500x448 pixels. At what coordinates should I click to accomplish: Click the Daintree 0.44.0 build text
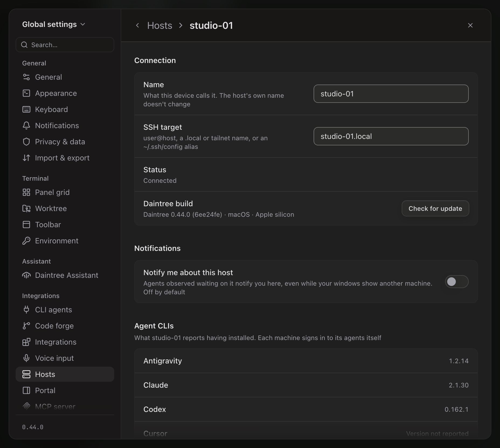click(x=218, y=214)
